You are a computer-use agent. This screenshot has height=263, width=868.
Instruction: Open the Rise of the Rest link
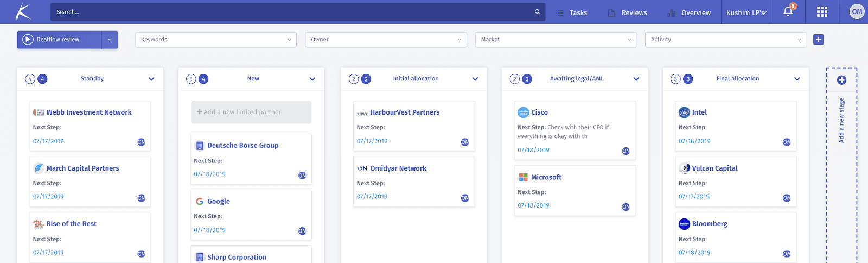pyautogui.click(x=72, y=224)
